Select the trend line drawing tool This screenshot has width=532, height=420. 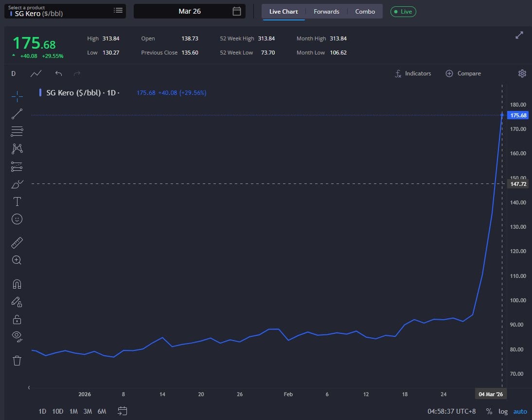(17, 114)
